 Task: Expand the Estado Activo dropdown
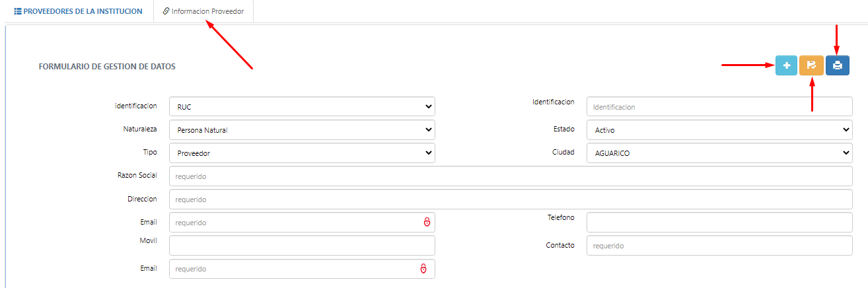coord(719,130)
